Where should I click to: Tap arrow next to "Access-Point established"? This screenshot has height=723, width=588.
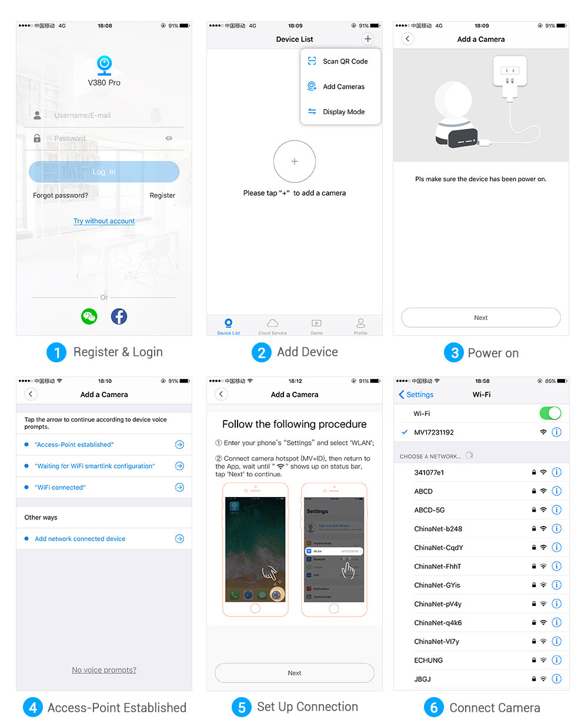tap(179, 445)
